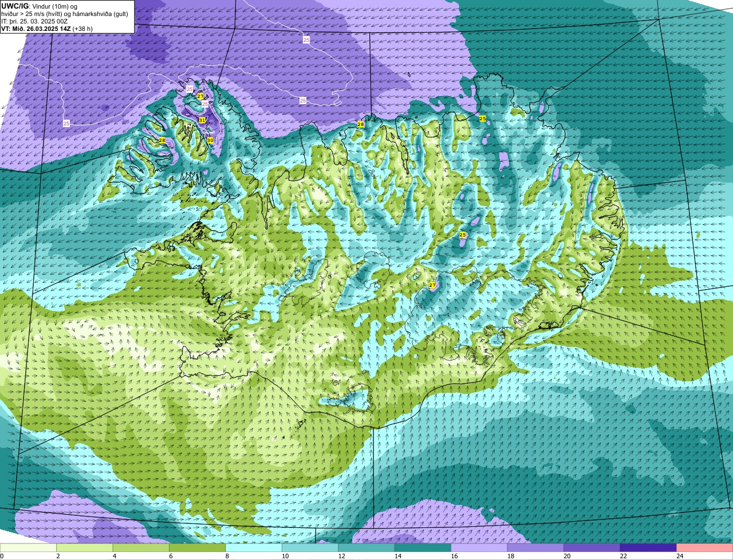
Task: Click the 16–18 m/s light lavender legend swatch
Action: point(479,547)
